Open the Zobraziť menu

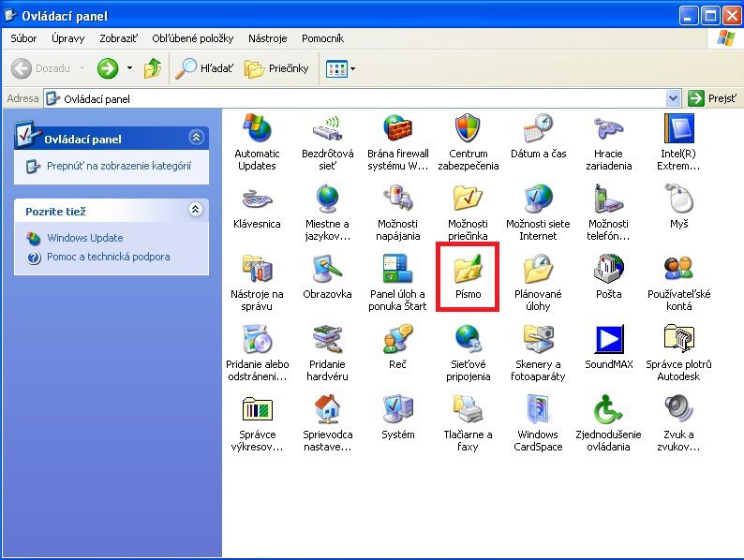(118, 38)
